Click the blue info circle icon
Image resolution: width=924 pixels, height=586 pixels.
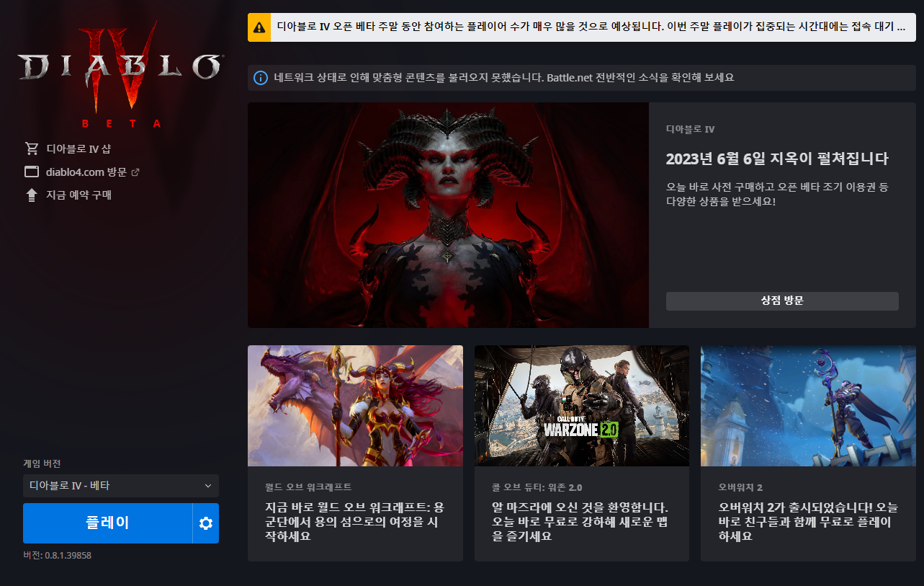pos(261,77)
